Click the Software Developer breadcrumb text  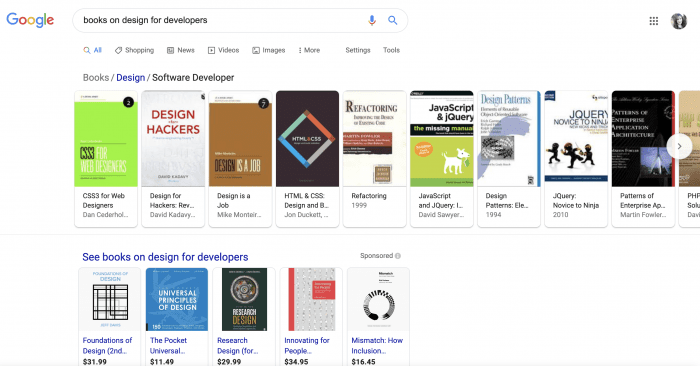pos(193,77)
